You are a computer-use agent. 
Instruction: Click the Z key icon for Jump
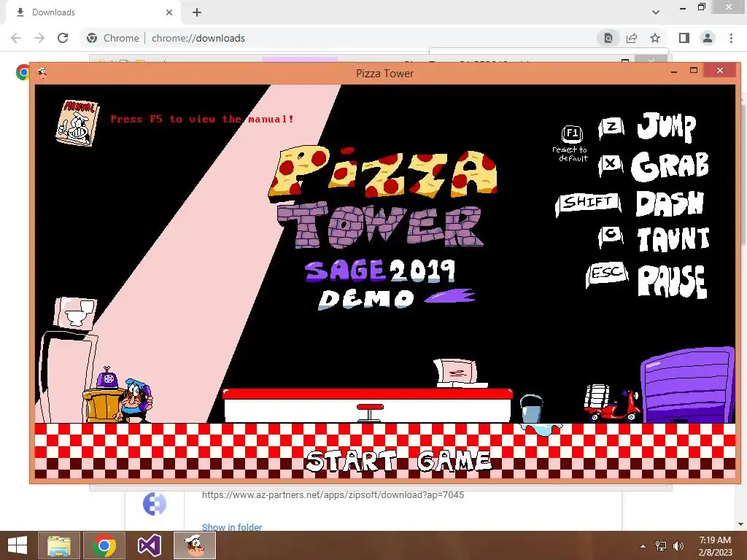[612, 128]
